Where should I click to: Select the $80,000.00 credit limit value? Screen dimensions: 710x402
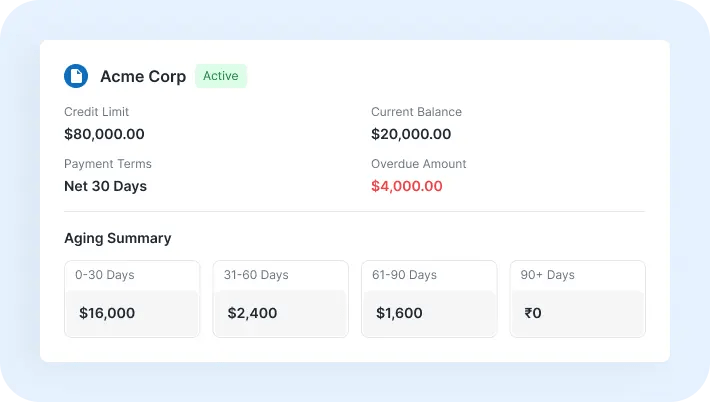[104, 134]
